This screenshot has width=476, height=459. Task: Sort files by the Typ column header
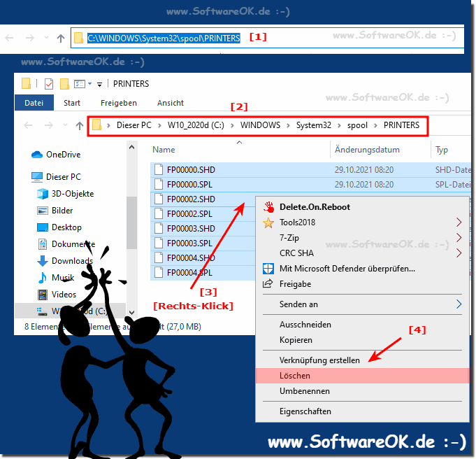442,150
